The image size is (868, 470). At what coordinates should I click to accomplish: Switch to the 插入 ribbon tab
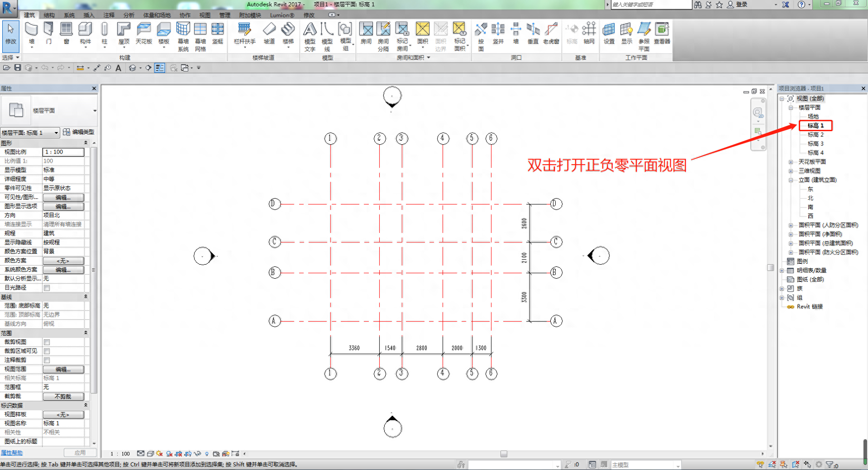(89, 14)
